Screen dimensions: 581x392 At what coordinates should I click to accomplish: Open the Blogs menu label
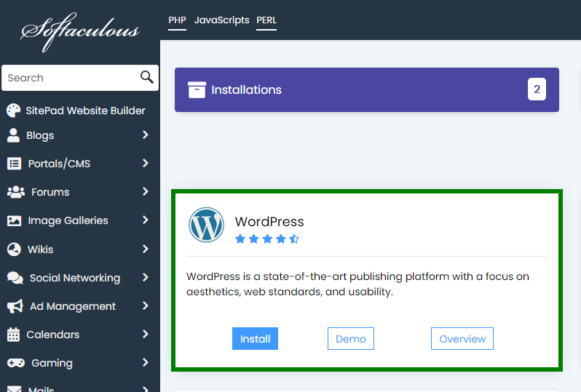click(x=40, y=135)
